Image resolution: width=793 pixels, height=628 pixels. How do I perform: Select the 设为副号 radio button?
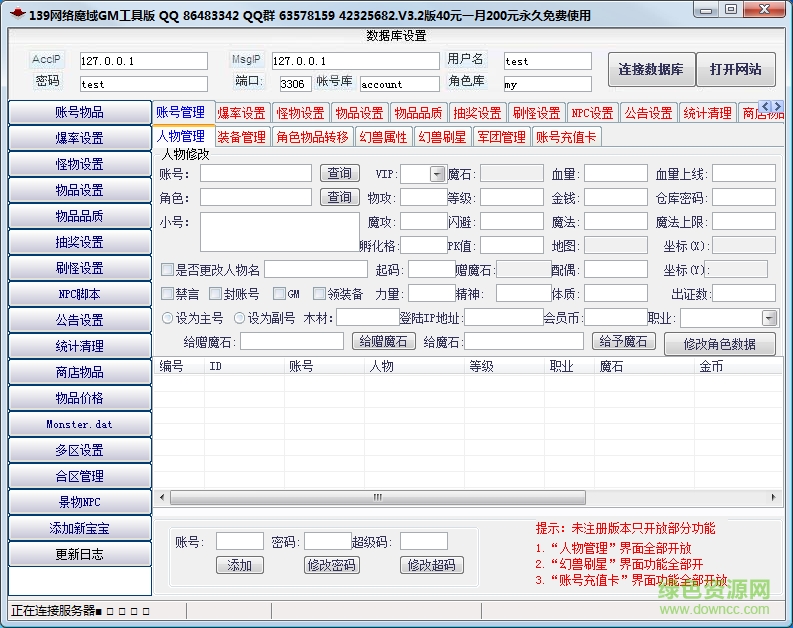click(x=239, y=318)
